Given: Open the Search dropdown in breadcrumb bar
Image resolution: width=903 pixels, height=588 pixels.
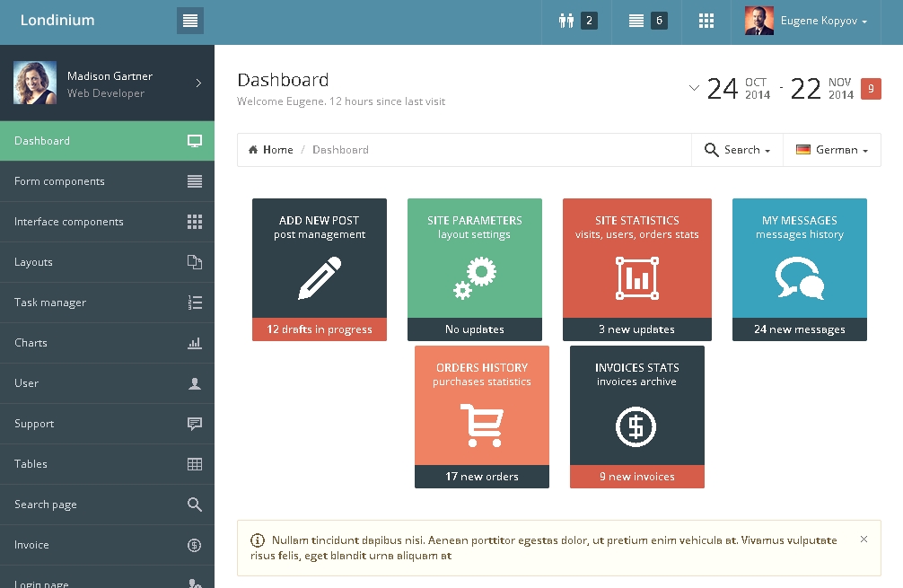Looking at the screenshot, I should pyautogui.click(x=737, y=150).
